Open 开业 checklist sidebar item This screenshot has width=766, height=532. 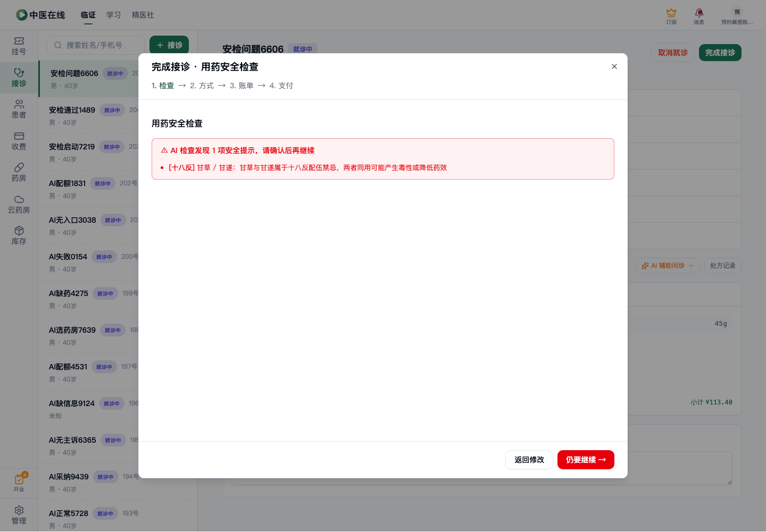pos(19,483)
